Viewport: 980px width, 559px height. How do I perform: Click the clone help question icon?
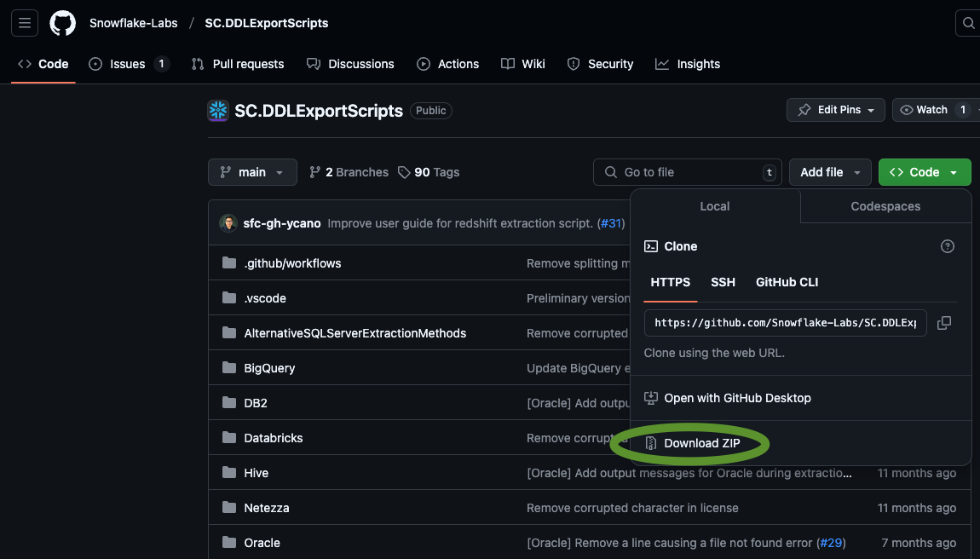click(x=948, y=246)
